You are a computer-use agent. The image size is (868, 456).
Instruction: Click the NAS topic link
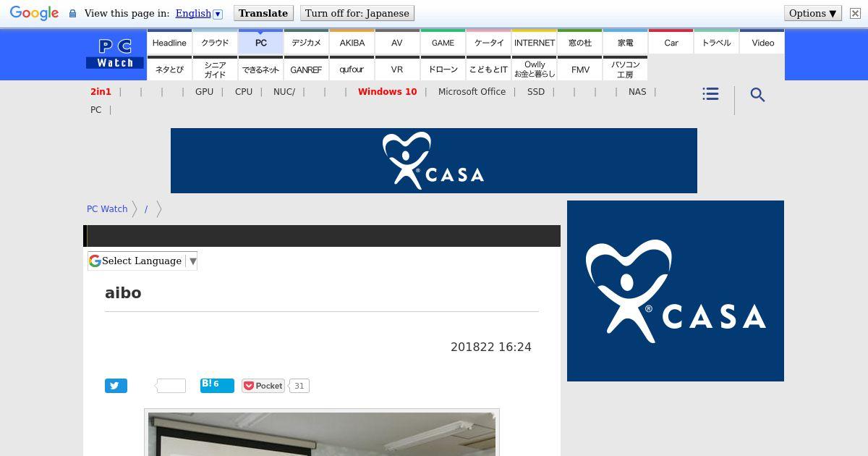point(637,92)
